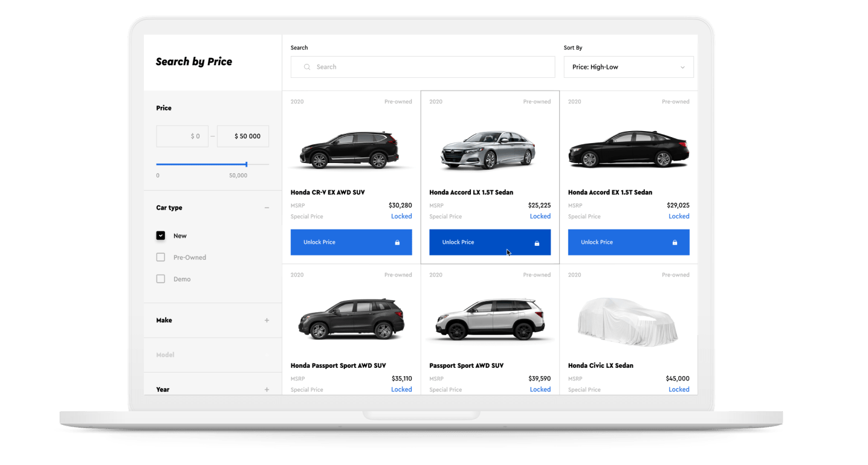Viewport: 868px width, 465px height.
Task: Click the lock icon on Honda Accord LX button
Action: (x=536, y=242)
